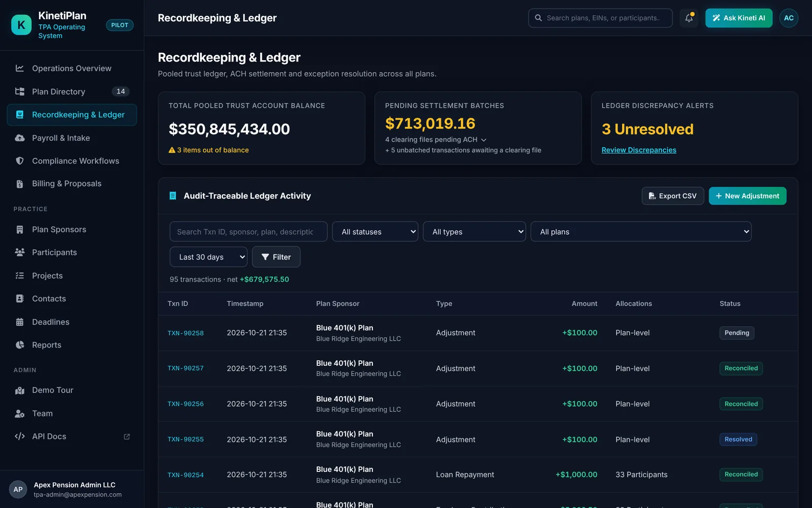Image resolution: width=812 pixels, height=508 pixels.
Task: Click the KinetiPlan K logo icon
Action: [21, 25]
